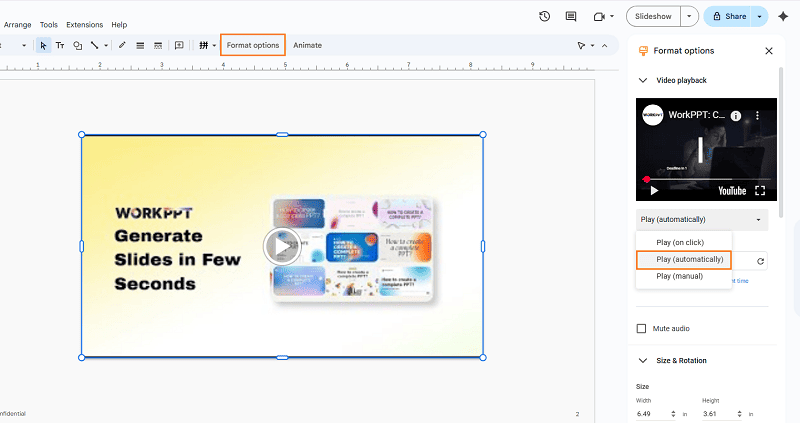
Task: Reset start time with refresh icon
Action: click(760, 261)
